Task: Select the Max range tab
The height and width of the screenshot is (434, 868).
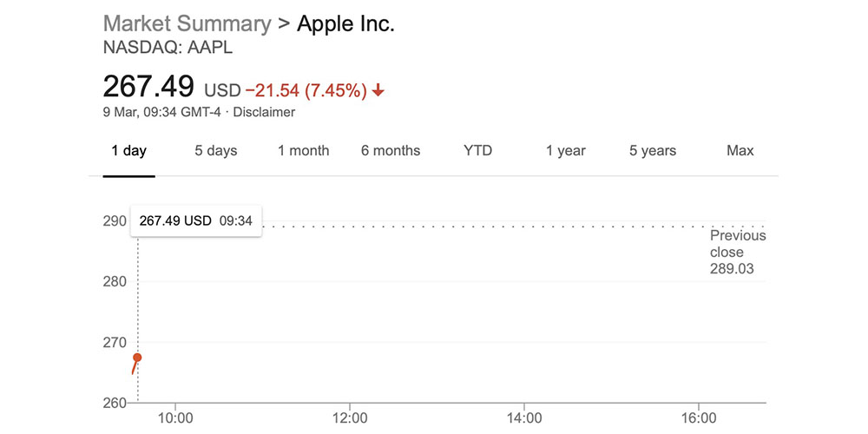Action: [740, 151]
